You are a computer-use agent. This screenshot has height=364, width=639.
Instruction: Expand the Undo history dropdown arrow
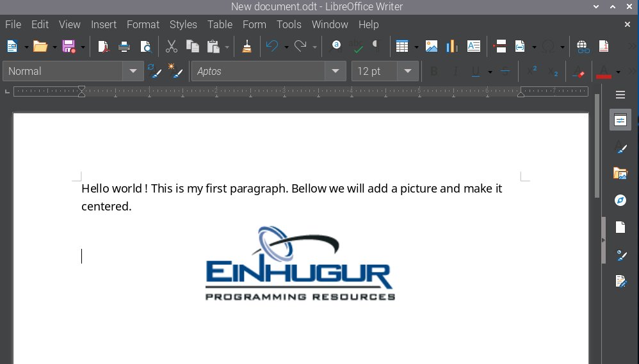[x=286, y=47]
